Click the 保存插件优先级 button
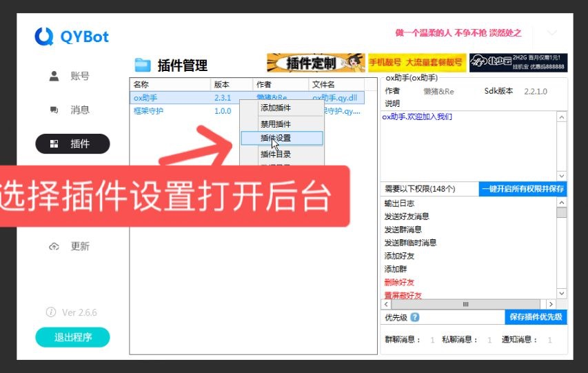The height and width of the screenshot is (373, 588). coord(536,317)
